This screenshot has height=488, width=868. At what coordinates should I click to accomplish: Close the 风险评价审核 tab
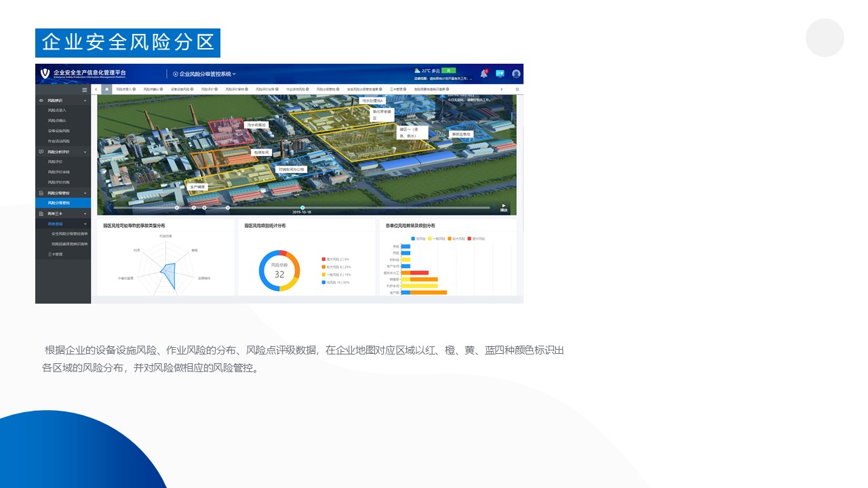[x=246, y=89]
